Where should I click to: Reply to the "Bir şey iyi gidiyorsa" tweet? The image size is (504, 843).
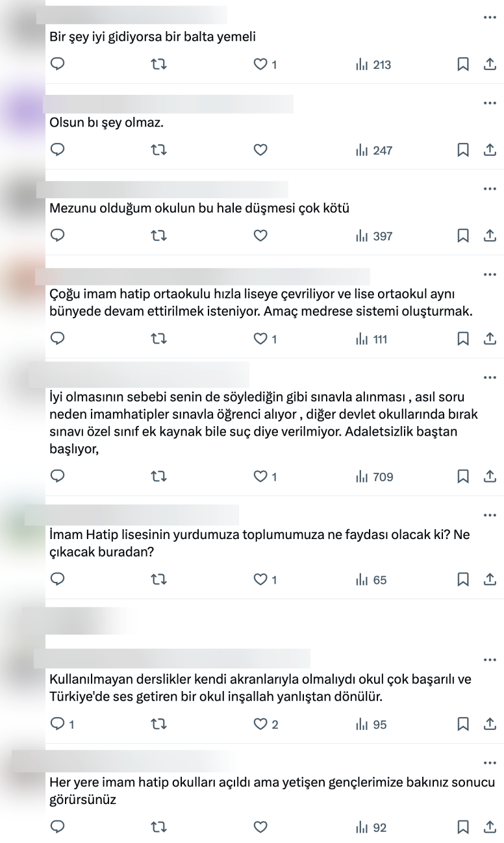pos(57,64)
